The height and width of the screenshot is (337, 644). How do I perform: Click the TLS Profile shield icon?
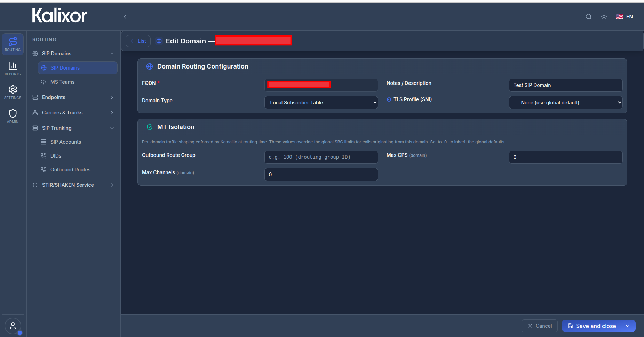tap(389, 99)
